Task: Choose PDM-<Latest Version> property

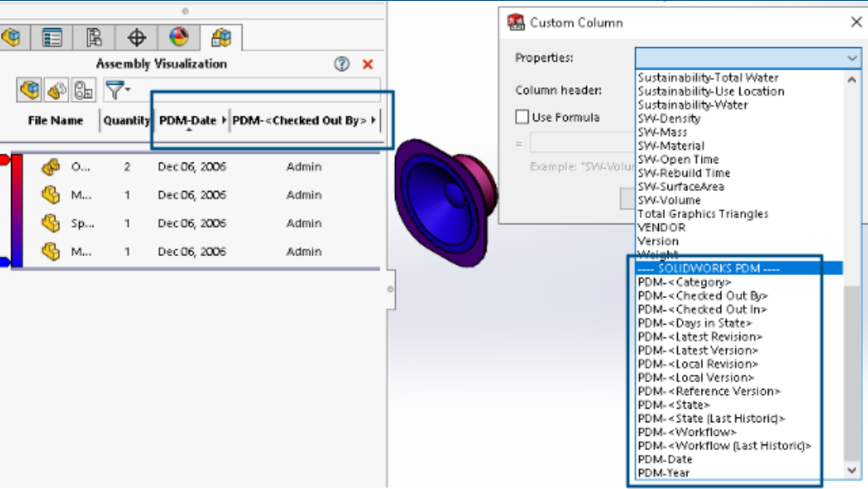Action: (697, 350)
